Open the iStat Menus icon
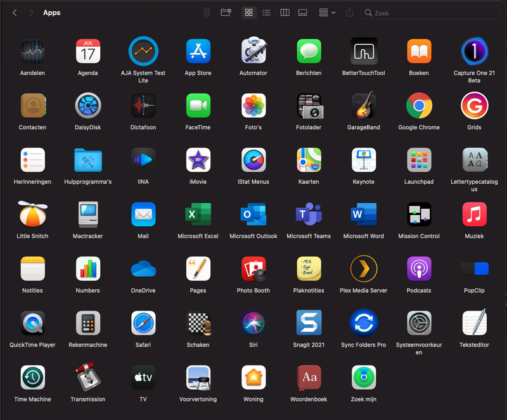This screenshot has height=420, width=507. click(253, 160)
